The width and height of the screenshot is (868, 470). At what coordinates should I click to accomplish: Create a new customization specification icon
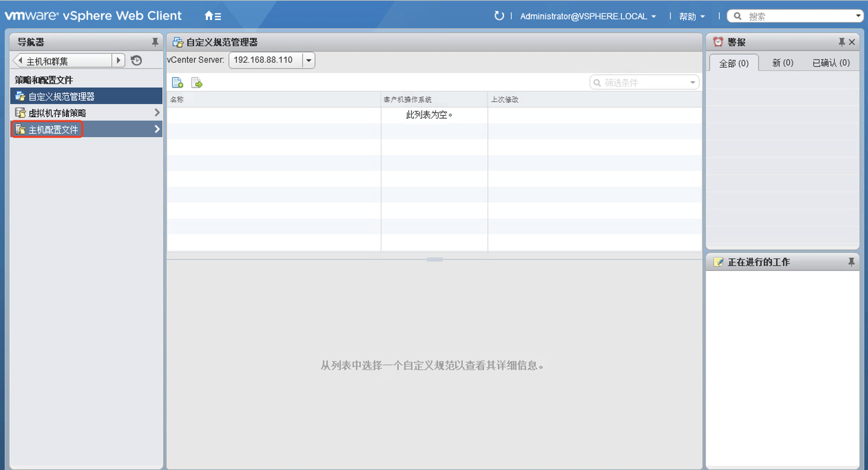(178, 83)
